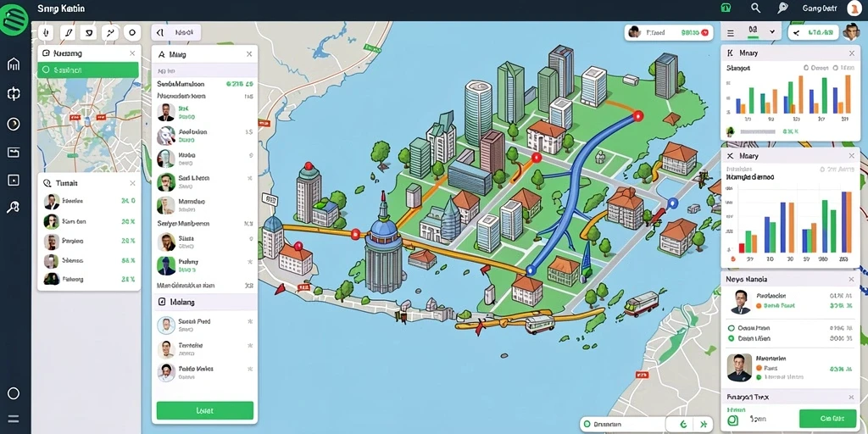This screenshot has width=868, height=434.
Task: Toggle the circle in green highlighted row
Action: coord(47,70)
